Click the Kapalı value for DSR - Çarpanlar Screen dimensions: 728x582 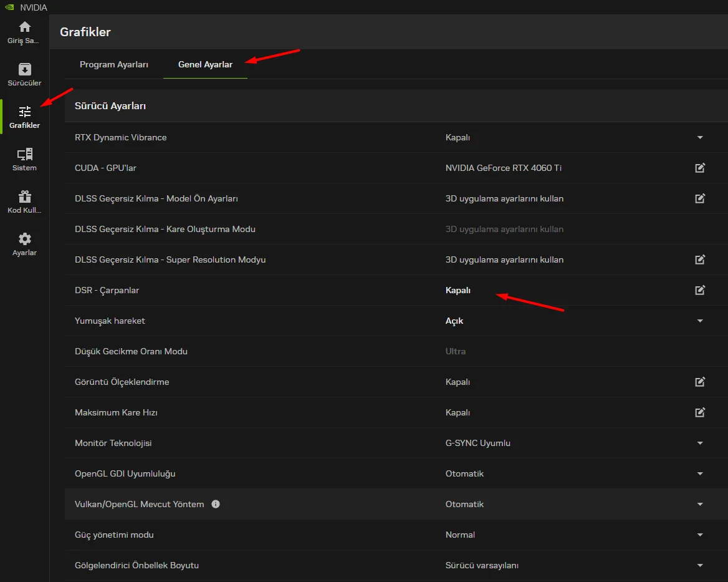[x=457, y=290]
